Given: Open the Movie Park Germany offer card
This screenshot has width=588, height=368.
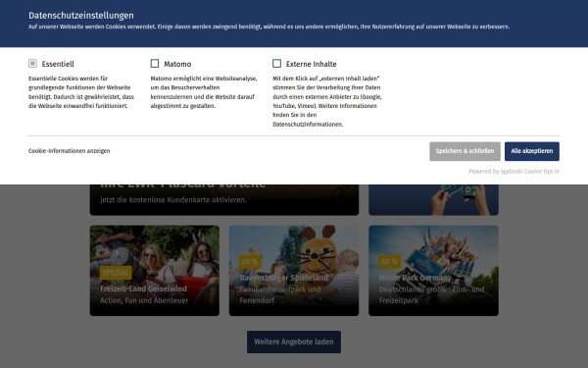Looking at the screenshot, I should 433,271.
